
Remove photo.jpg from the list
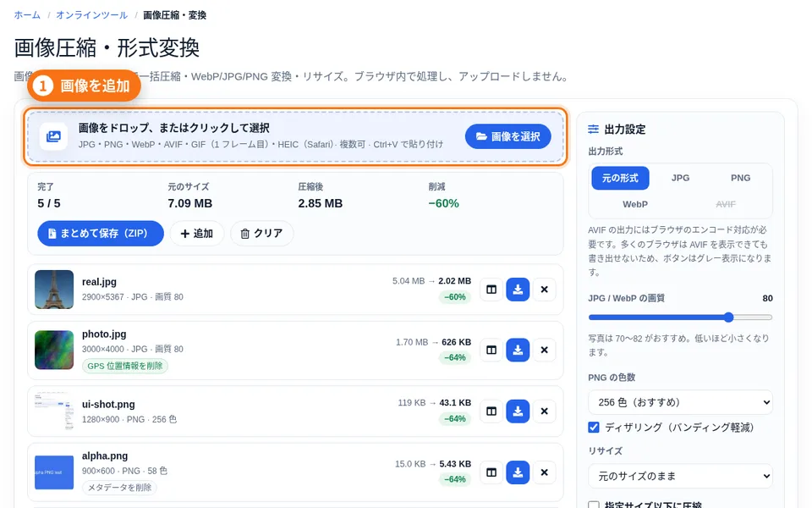coord(544,350)
